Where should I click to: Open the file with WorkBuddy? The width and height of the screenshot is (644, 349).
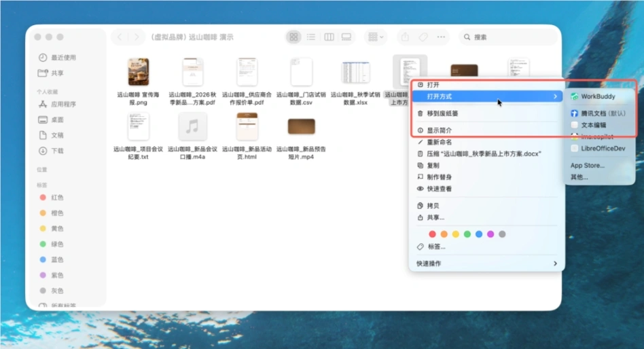pos(600,96)
